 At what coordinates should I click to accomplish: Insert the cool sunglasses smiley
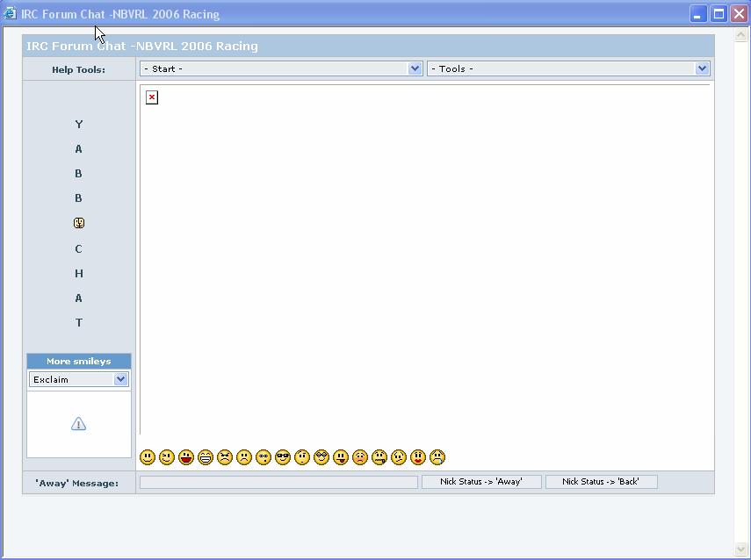click(x=283, y=457)
